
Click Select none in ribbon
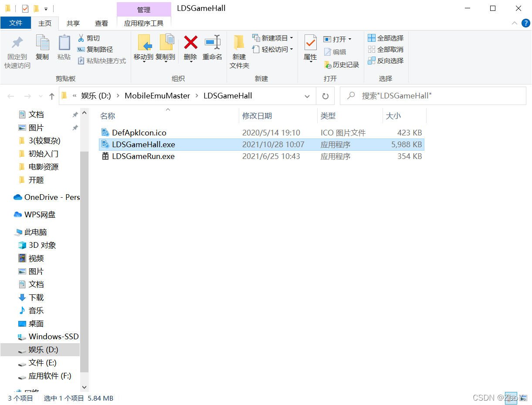386,50
